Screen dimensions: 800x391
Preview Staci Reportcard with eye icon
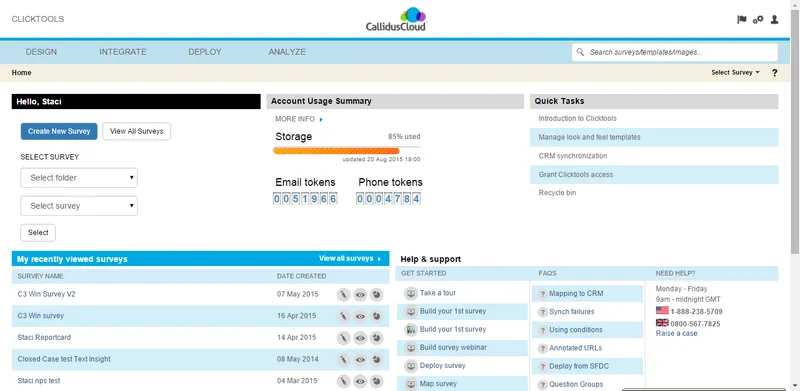[x=360, y=337]
